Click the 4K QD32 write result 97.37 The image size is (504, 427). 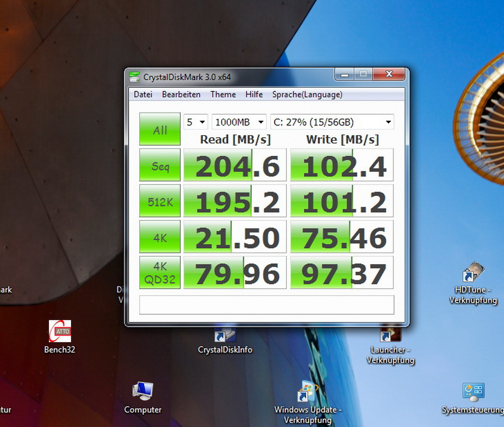click(x=342, y=273)
